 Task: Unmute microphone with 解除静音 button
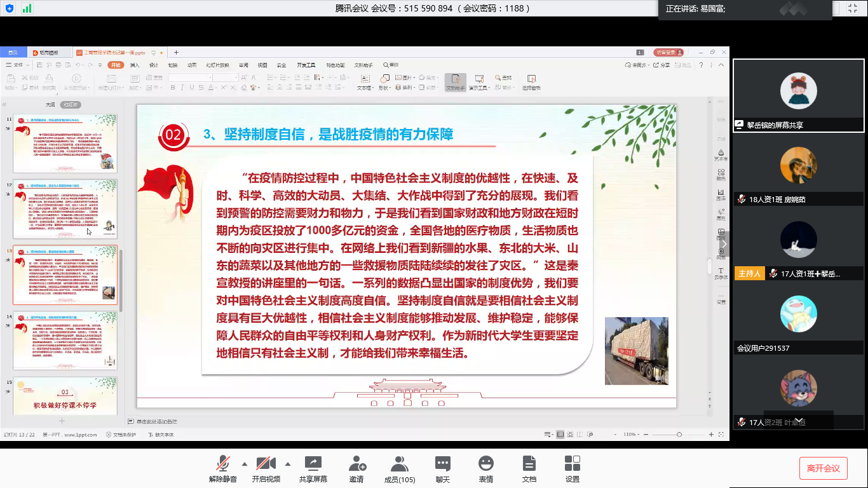[222, 467]
